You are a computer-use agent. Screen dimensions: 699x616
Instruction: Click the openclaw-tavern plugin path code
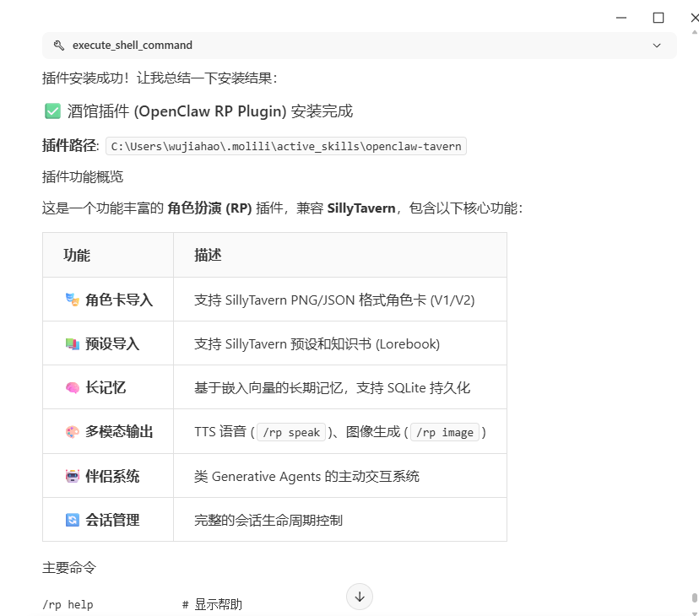click(286, 146)
